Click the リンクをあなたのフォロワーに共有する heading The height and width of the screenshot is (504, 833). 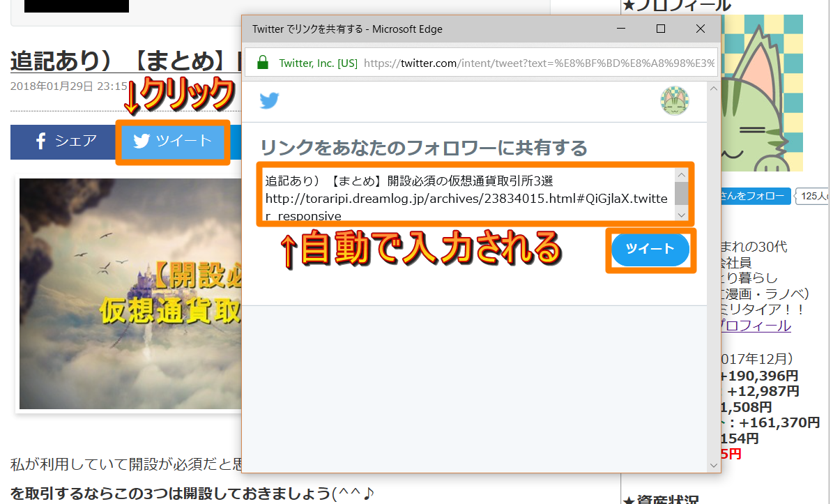(423, 148)
